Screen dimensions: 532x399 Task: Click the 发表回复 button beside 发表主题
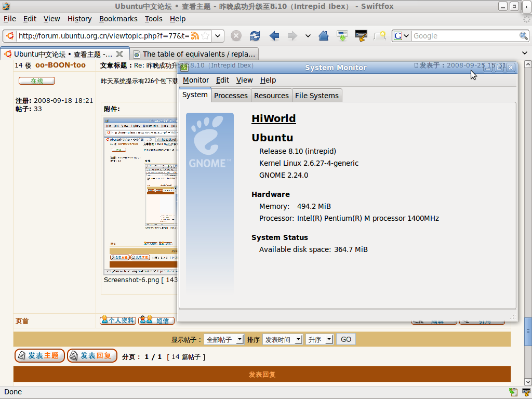(92, 355)
